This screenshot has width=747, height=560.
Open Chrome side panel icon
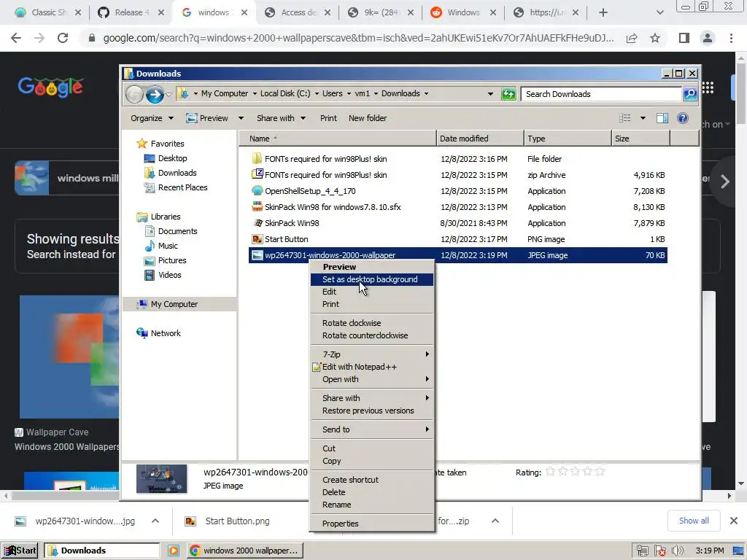click(x=684, y=38)
